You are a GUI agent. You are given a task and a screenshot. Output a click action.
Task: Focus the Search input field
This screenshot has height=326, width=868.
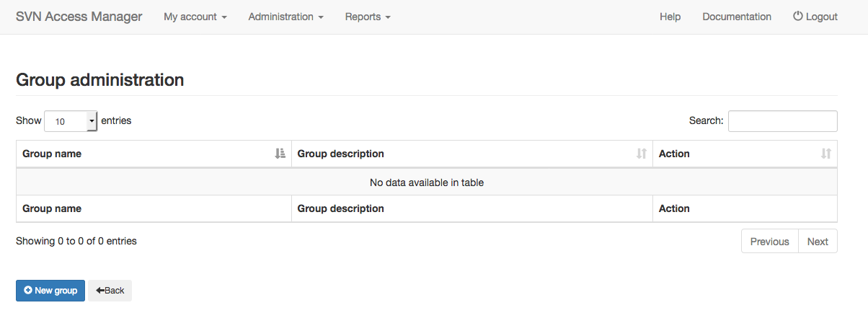[x=783, y=121]
